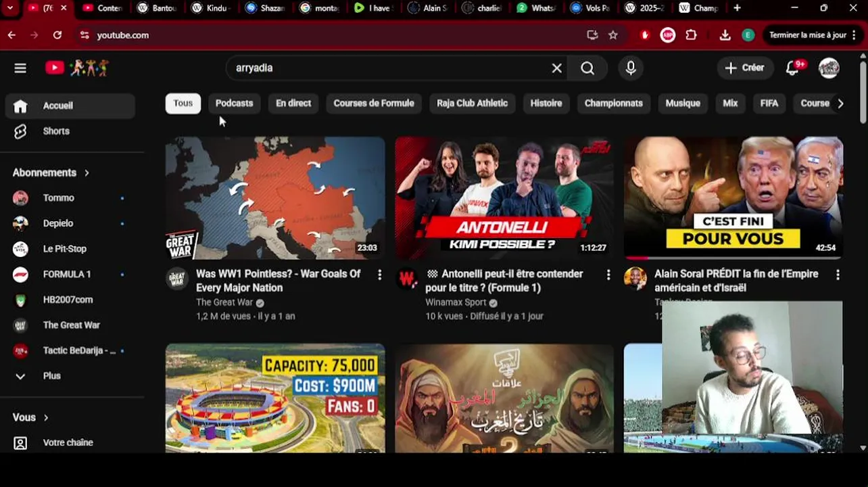Open Antonelli peut-il être contender title
Viewport: 868px width, 487px height.
[x=504, y=281]
